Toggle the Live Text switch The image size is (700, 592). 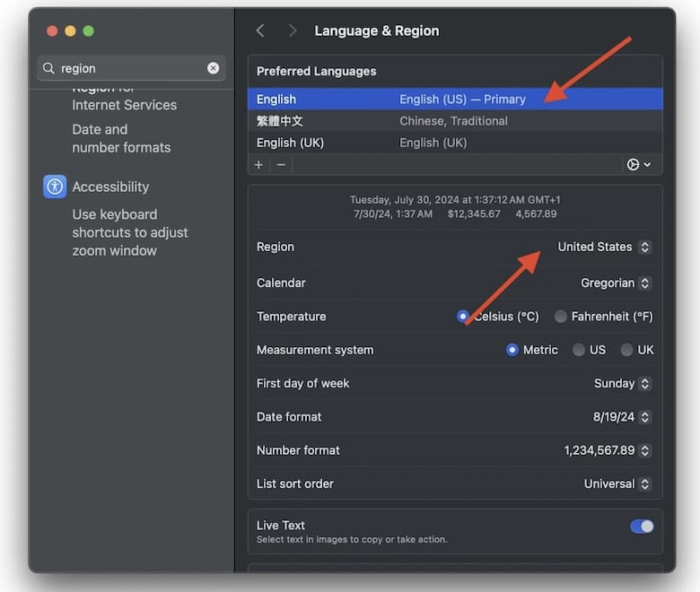642,527
